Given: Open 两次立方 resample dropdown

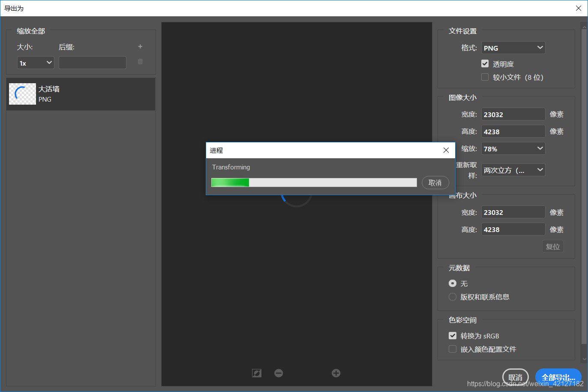Looking at the screenshot, I should pos(513,170).
